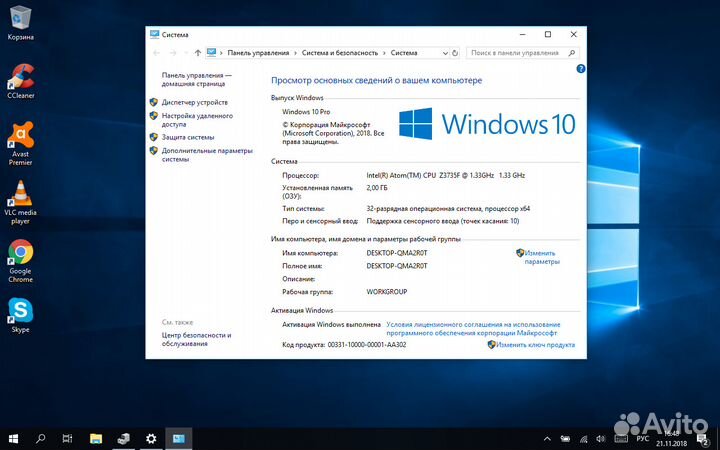This screenshot has width=720, height=450.
Task: Open Skype desktop shortcut
Action: pyautogui.click(x=21, y=315)
